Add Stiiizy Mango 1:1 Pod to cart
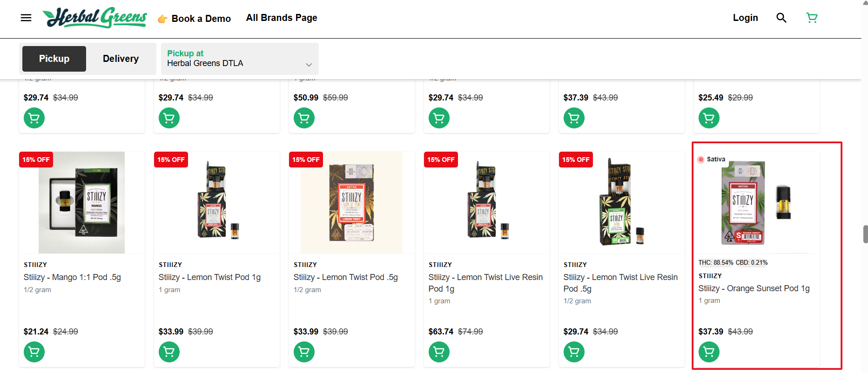868x374 pixels. tap(34, 352)
